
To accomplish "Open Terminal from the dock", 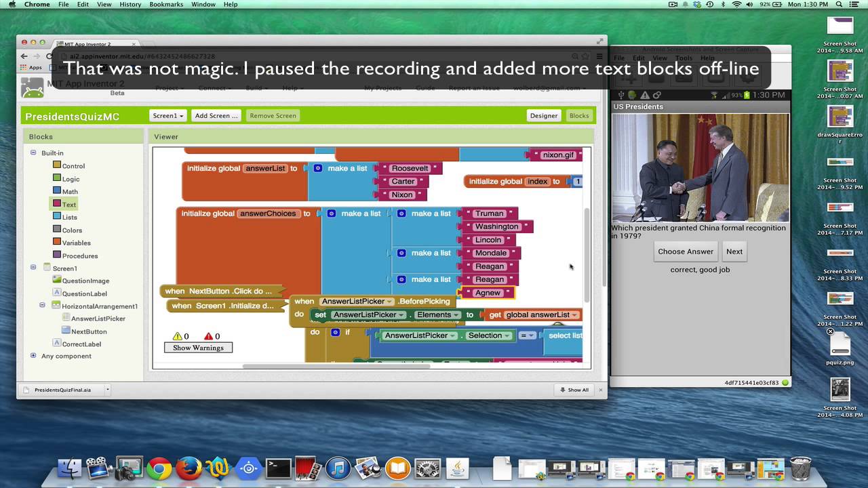I will pos(278,468).
